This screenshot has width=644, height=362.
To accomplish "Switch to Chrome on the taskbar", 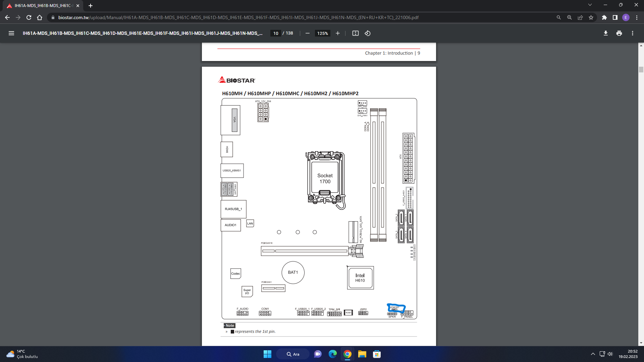I will [347, 354].
